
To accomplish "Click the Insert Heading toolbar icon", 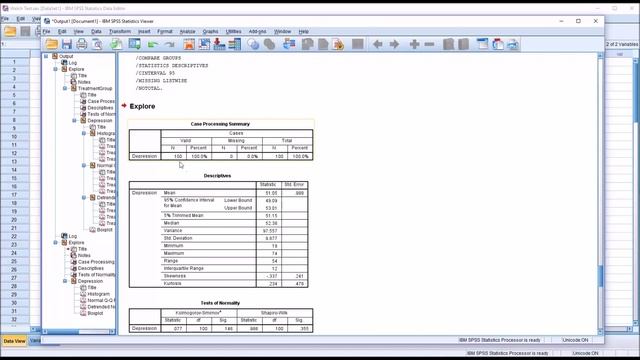I will click(482, 44).
